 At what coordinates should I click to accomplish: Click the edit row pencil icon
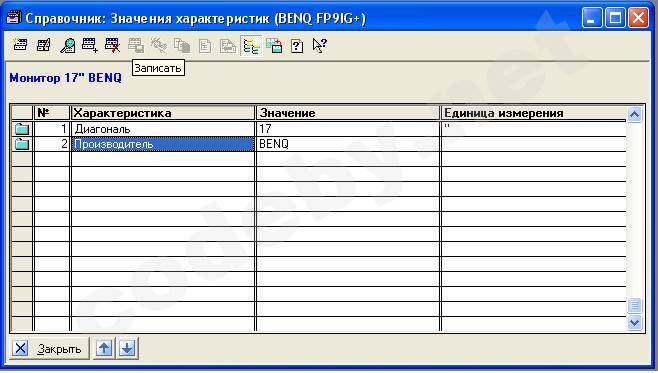coord(44,45)
